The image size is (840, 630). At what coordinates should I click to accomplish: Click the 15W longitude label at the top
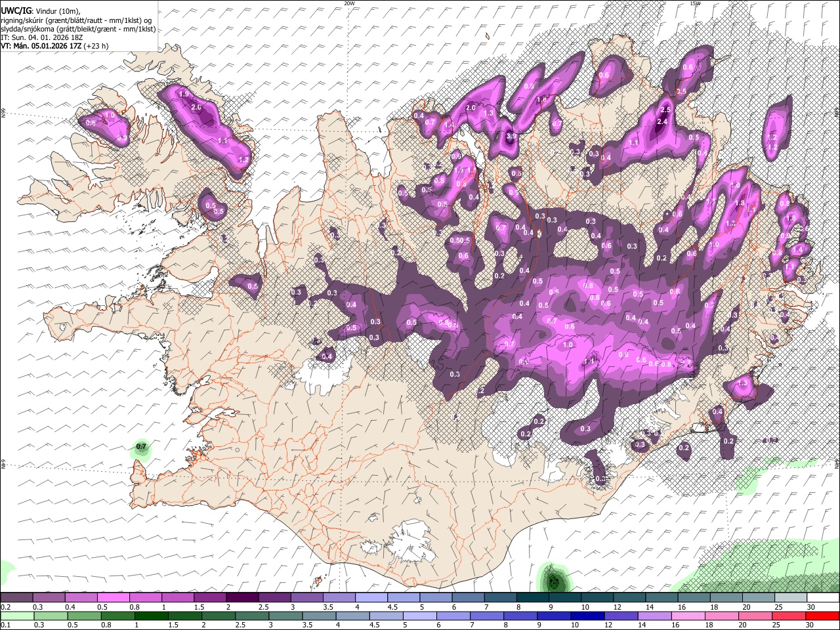[x=695, y=3]
